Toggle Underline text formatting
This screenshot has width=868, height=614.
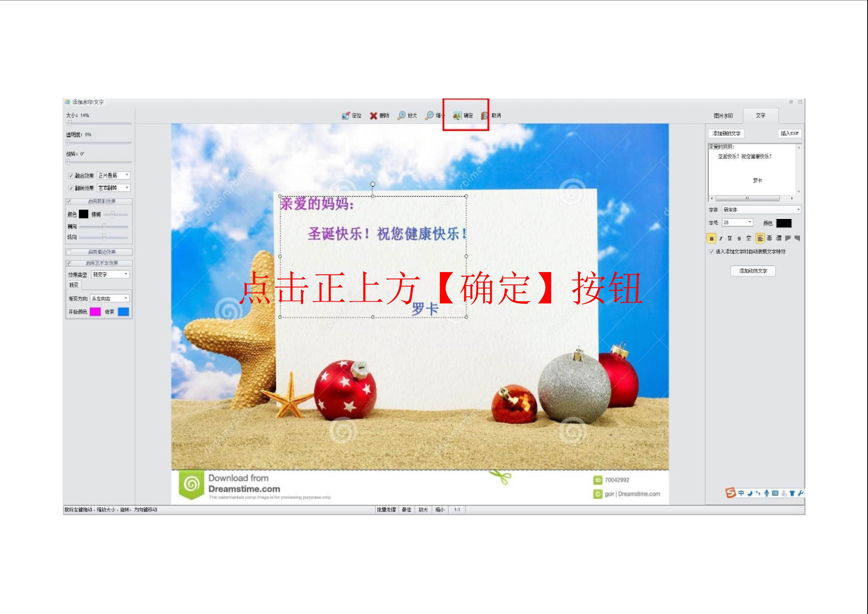click(730, 239)
